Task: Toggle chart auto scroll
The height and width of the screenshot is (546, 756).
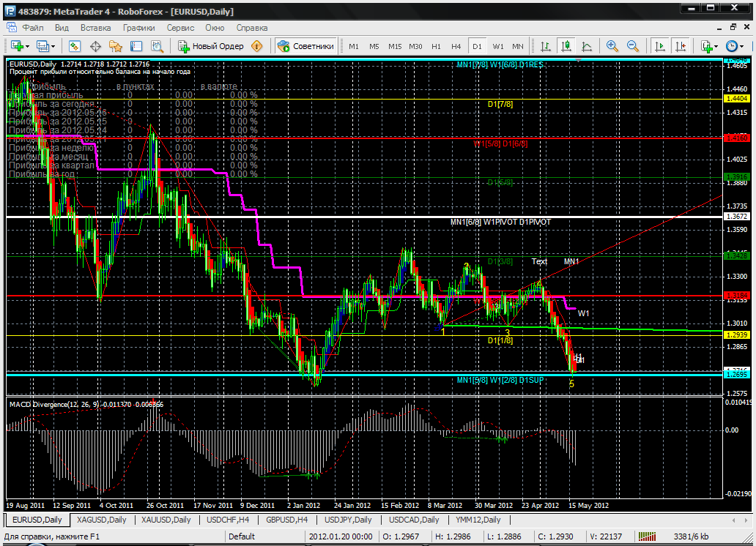Action: [x=660, y=46]
